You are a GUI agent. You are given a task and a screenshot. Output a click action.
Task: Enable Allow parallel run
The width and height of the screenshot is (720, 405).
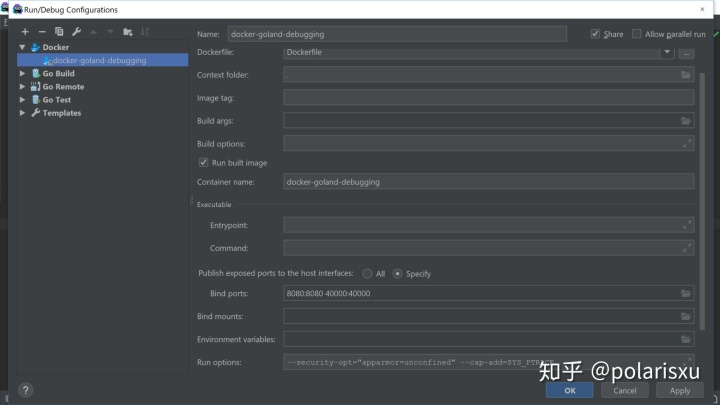[x=636, y=34]
